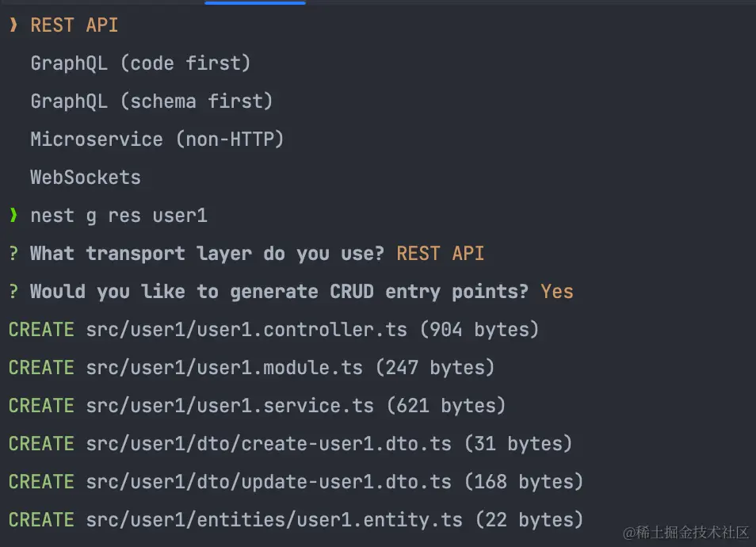The image size is (756, 547).
Task: Open the create-user1.dto.ts file path
Action: click(x=269, y=444)
